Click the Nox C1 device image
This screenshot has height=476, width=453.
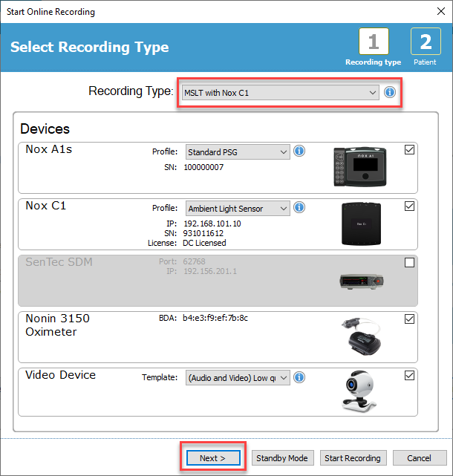pyautogui.click(x=361, y=224)
